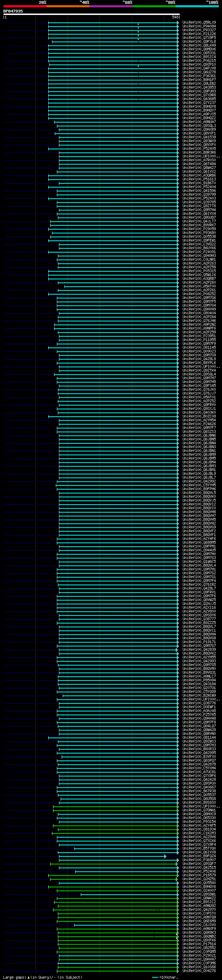Select the label UniRef100_Q9SXJ1
This screenshot has width=222, height=980.
click(x=199, y=408)
